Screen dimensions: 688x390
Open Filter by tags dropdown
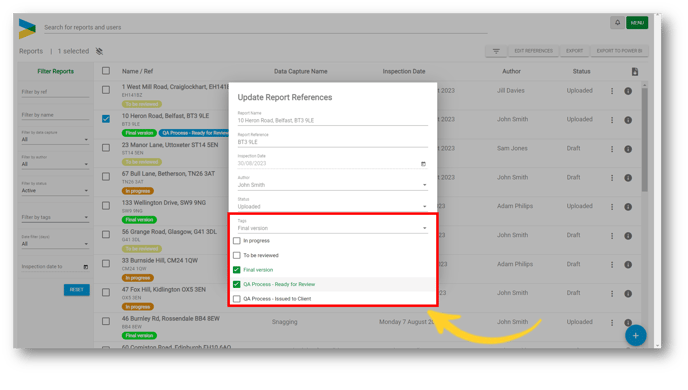[55, 217]
